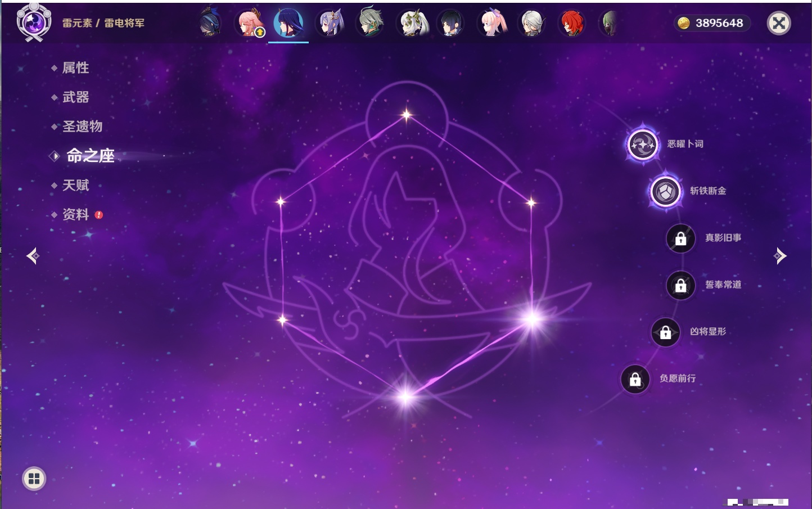Click the upper-left star of the constellation
The width and height of the screenshot is (812, 509).
point(281,201)
